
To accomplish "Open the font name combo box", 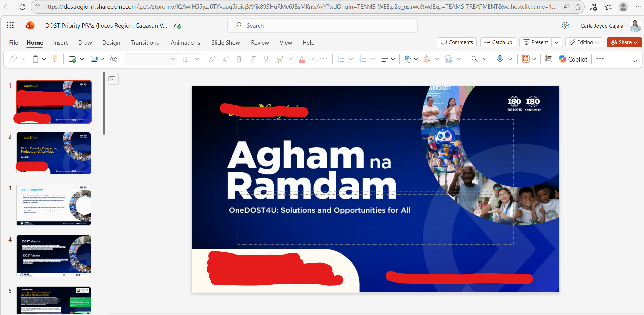I will (x=151, y=59).
